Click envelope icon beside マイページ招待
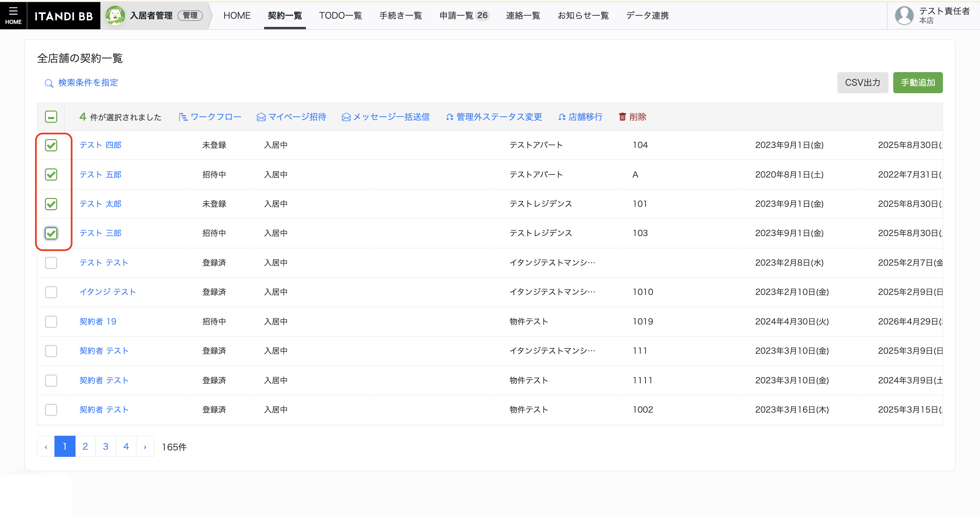Viewport: 980px width, 515px height. pyautogui.click(x=261, y=117)
